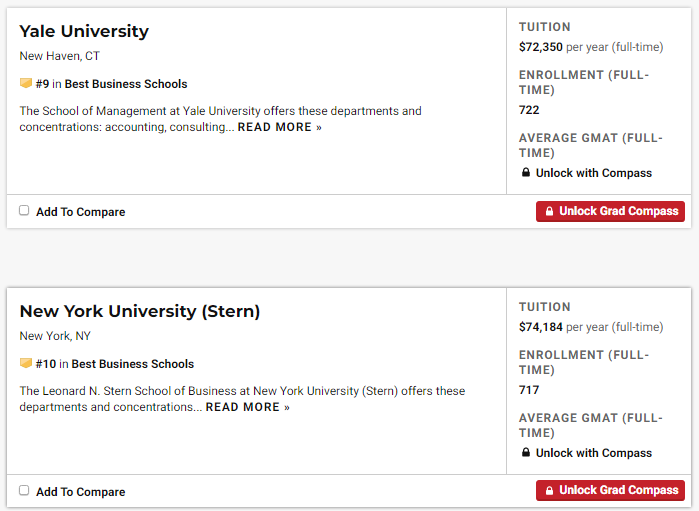Click the #10 ranking badge icon for NYU
Viewport: 699px width, 511px height.
[x=26, y=364]
